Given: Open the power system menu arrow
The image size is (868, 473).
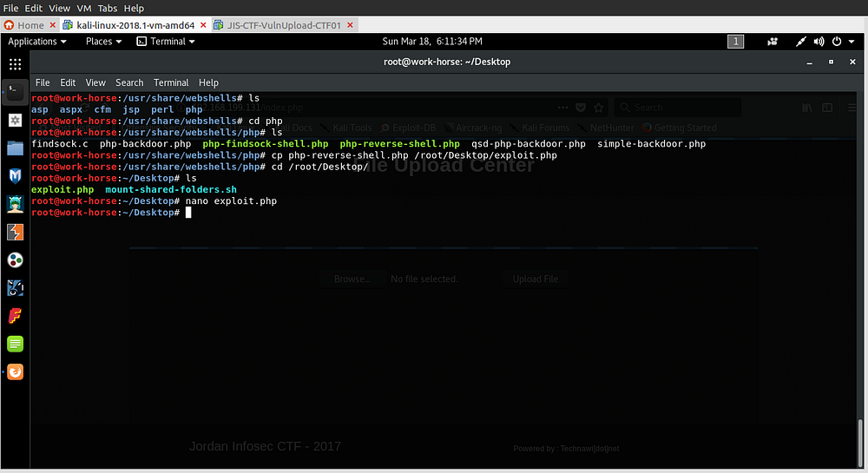Looking at the screenshot, I should click(852, 42).
